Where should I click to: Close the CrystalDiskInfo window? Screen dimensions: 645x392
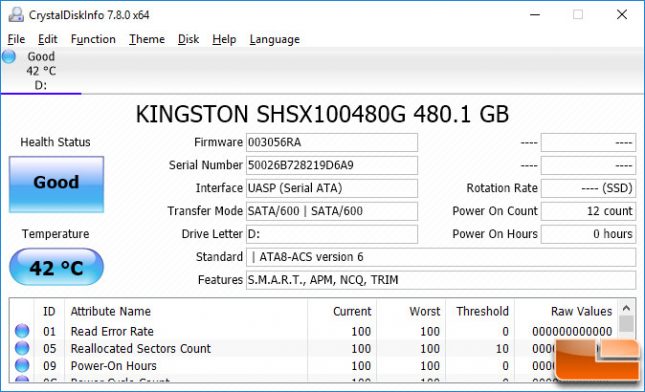(x=622, y=15)
